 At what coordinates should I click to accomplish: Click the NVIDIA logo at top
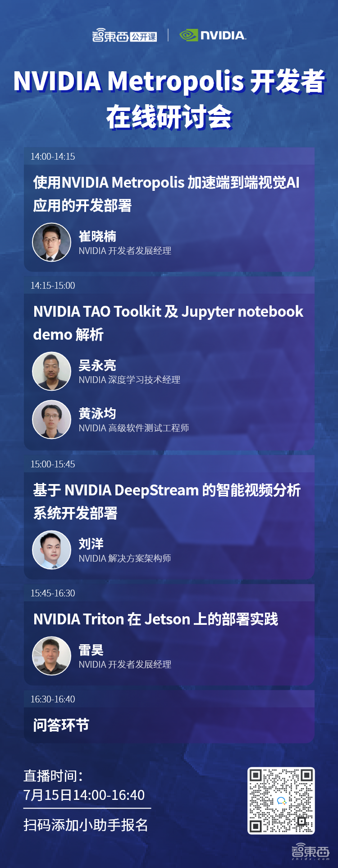pyautogui.click(x=213, y=35)
